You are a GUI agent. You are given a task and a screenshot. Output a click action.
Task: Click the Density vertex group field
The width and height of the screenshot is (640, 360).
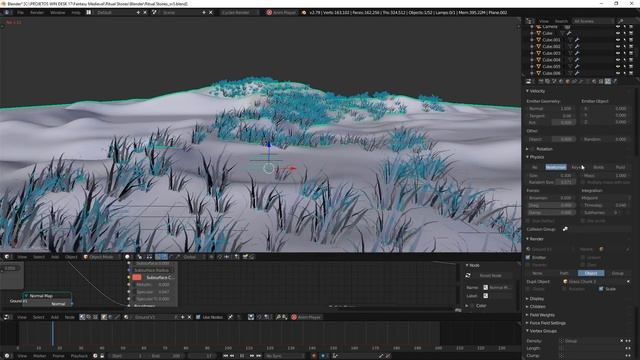(589, 341)
